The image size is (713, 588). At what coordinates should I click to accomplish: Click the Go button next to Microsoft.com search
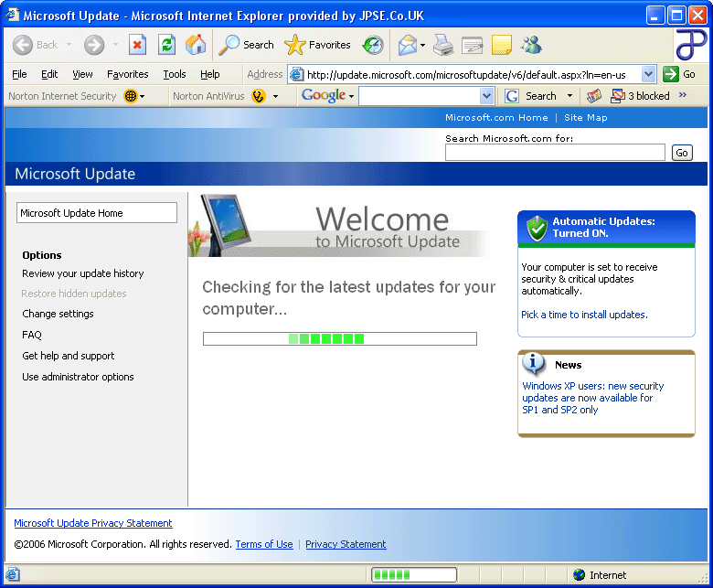tap(682, 153)
